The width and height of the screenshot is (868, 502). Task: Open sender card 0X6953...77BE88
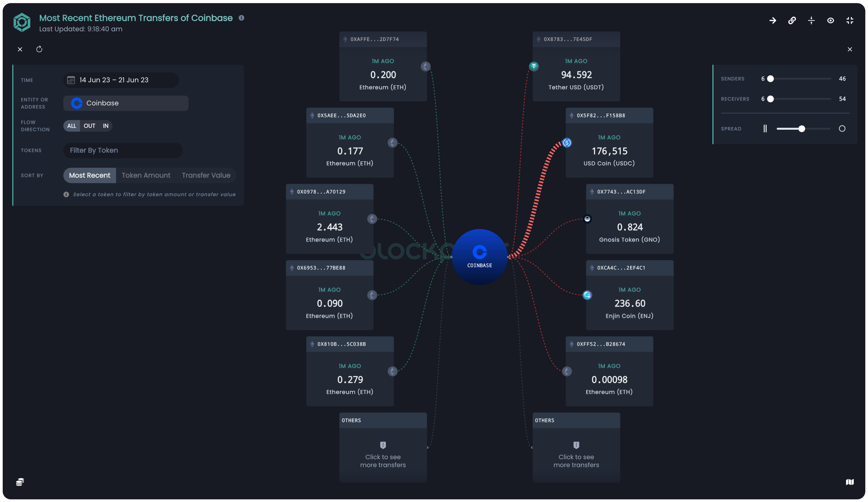(330, 295)
